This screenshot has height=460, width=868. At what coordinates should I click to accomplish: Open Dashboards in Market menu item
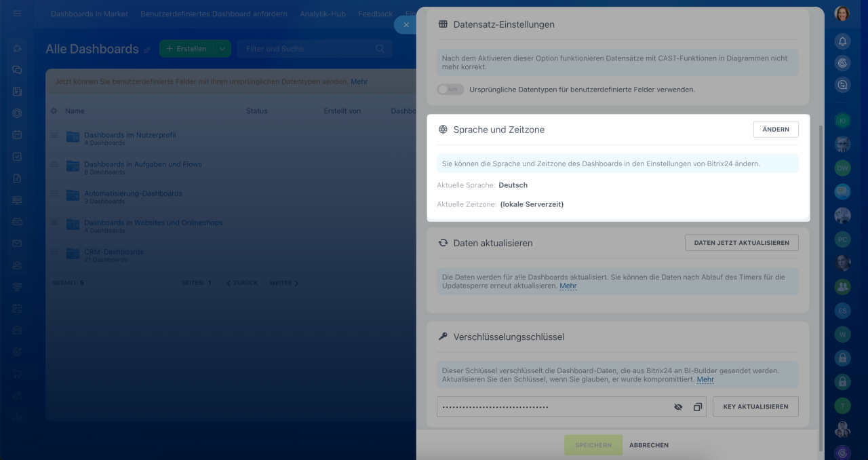pos(90,14)
